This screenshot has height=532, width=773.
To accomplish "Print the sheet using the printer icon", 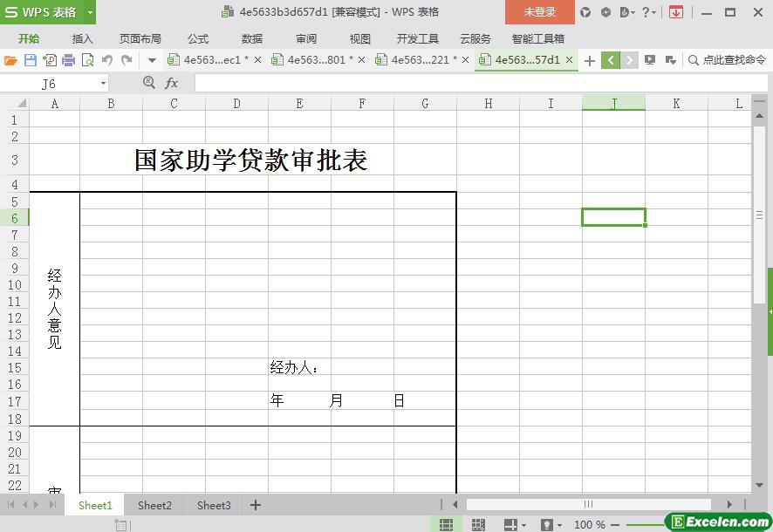I will point(69,60).
